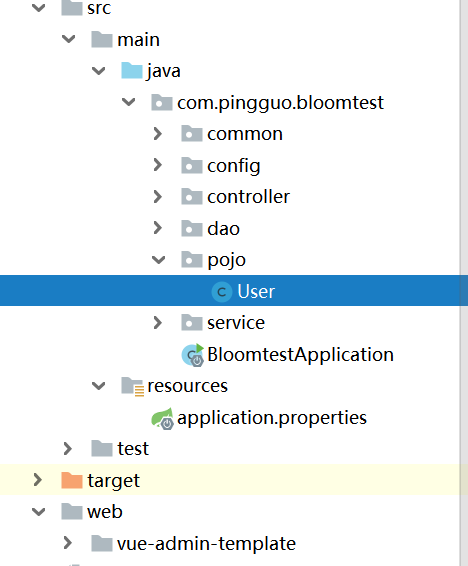
Task: Collapse the resources folder
Action: [98, 386]
